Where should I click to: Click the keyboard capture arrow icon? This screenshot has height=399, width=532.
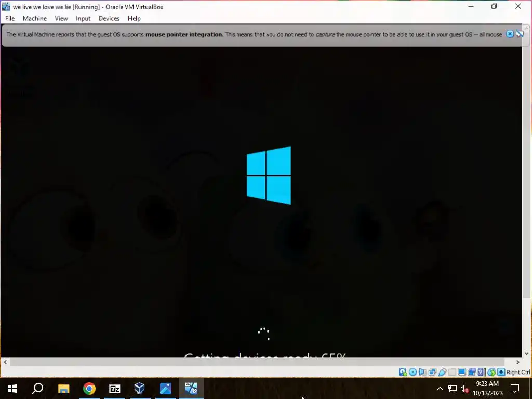[501, 372]
